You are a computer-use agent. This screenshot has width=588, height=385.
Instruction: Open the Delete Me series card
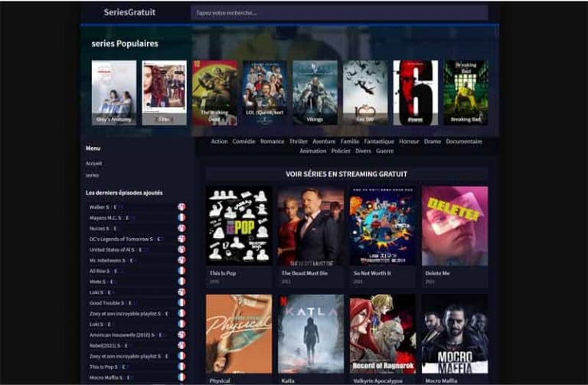[454, 226]
